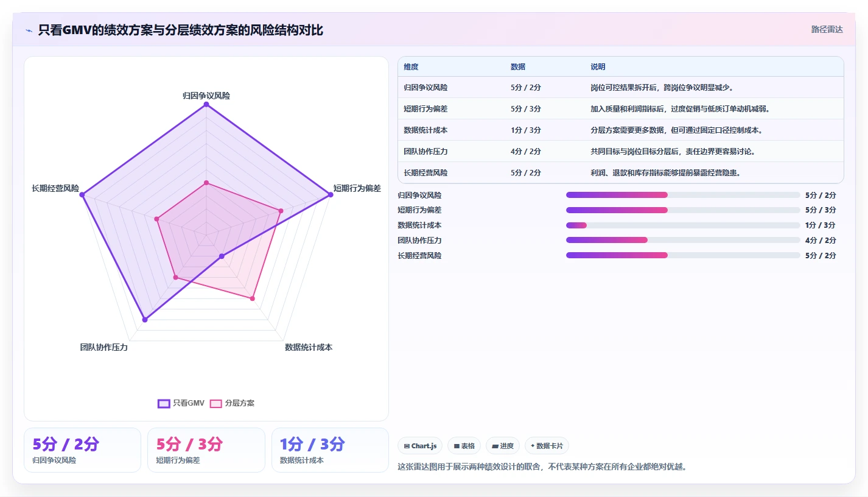Click the 进度 chip
This screenshot has width=868, height=497.
point(503,446)
